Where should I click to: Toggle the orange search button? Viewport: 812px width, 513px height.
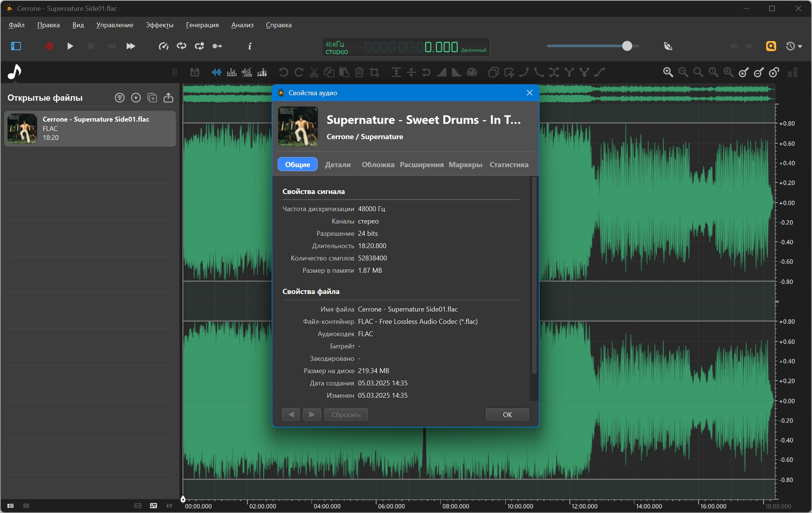click(771, 46)
